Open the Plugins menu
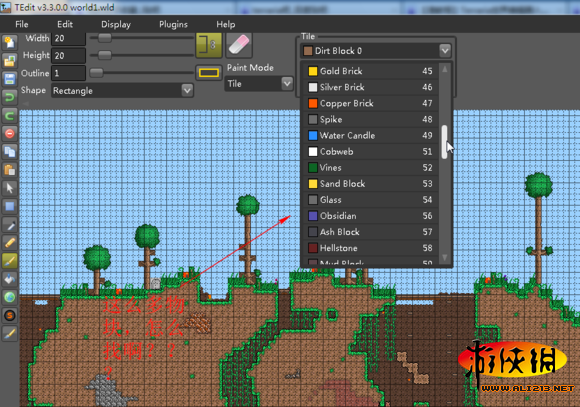Viewport: 580px width, 407px height. 173,24
